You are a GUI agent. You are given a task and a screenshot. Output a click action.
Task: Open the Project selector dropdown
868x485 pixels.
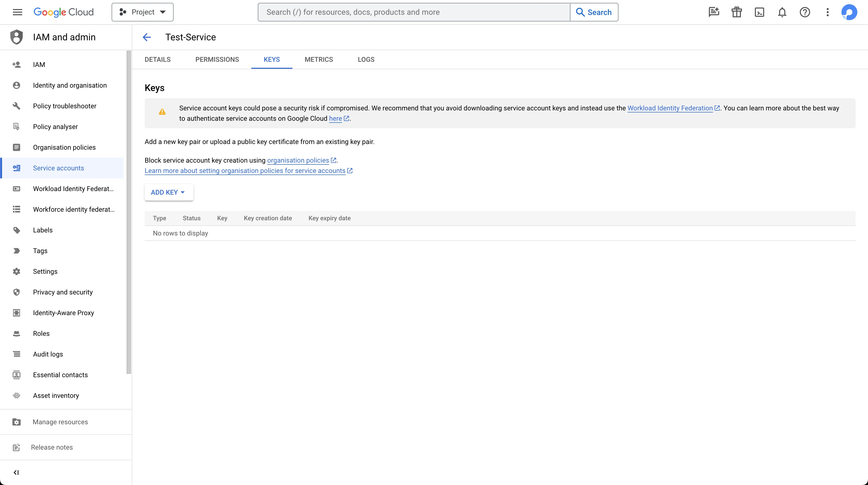pyautogui.click(x=143, y=12)
